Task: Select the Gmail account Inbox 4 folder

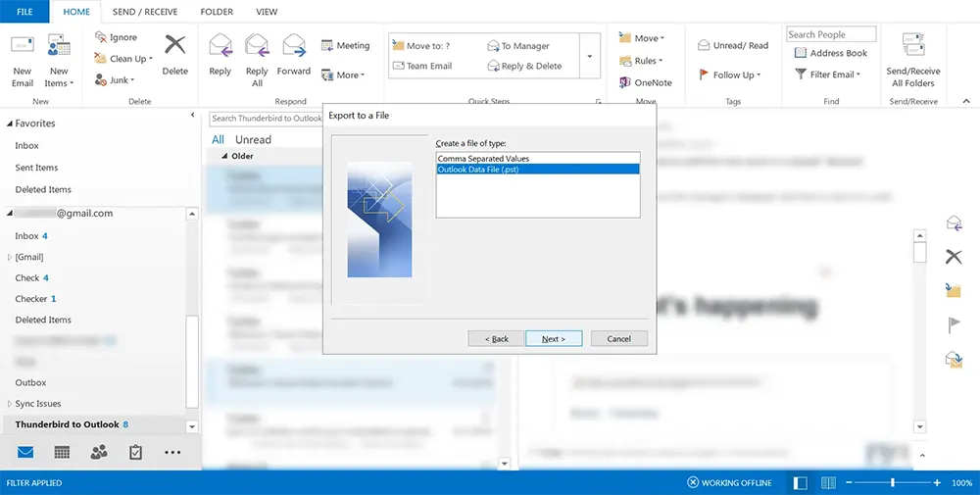Action: (31, 236)
